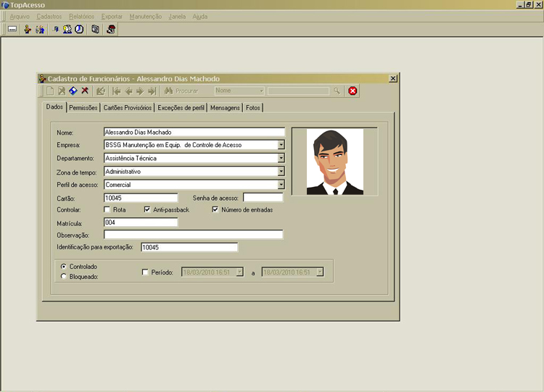Viewport: 544px width, 392px height.
Task: Open the Relatórios menu
Action: (81, 16)
